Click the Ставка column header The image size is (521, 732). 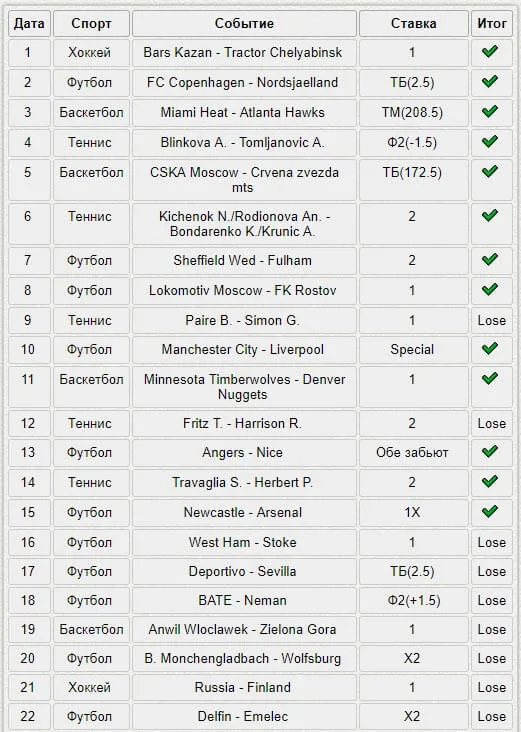click(414, 23)
